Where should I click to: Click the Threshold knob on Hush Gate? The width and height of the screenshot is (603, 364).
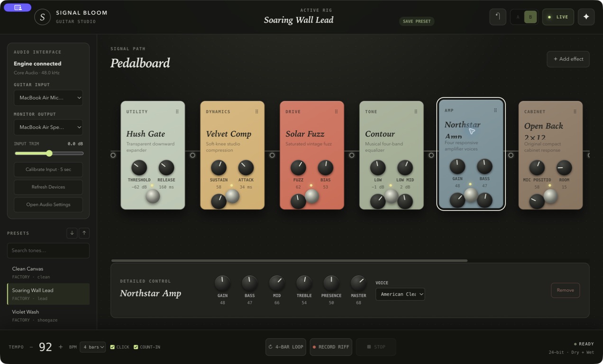[139, 167]
